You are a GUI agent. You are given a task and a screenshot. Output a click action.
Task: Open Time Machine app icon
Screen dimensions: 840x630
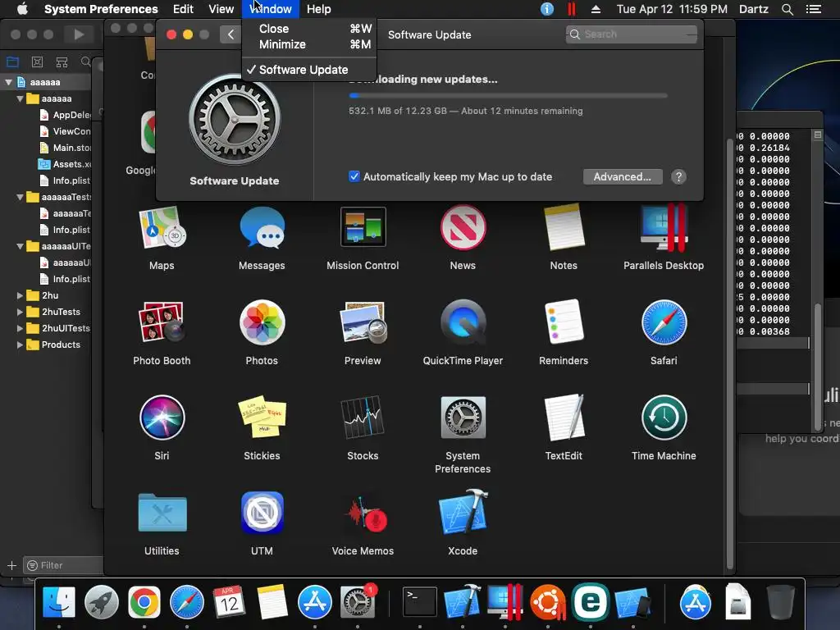pyautogui.click(x=663, y=418)
